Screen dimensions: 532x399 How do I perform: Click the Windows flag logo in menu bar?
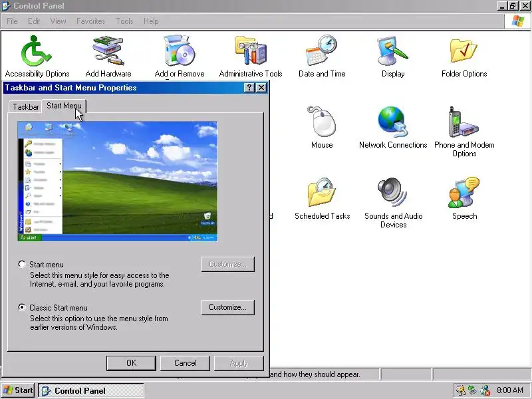518,21
